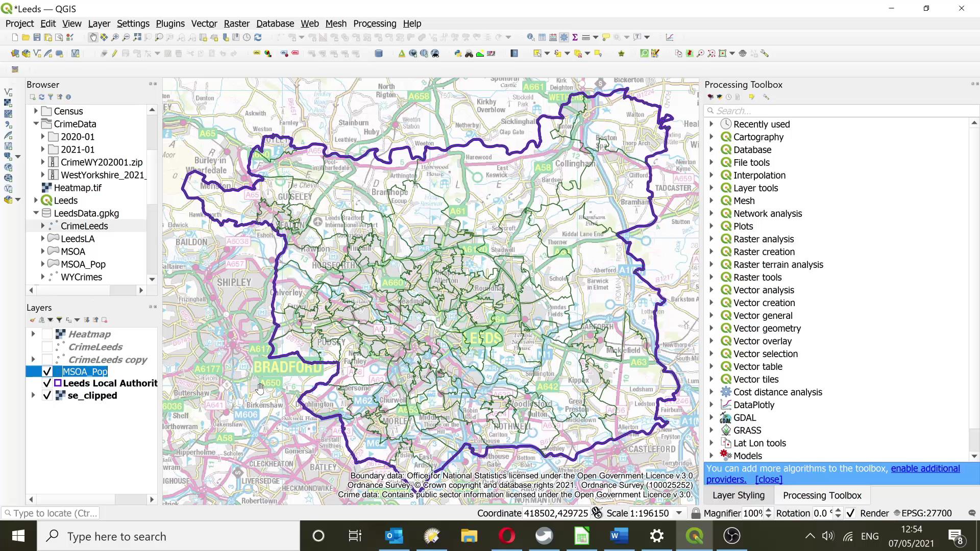Expand the Vector geometry toolbox group
Screen dimensions: 980x551
pos(712,328)
